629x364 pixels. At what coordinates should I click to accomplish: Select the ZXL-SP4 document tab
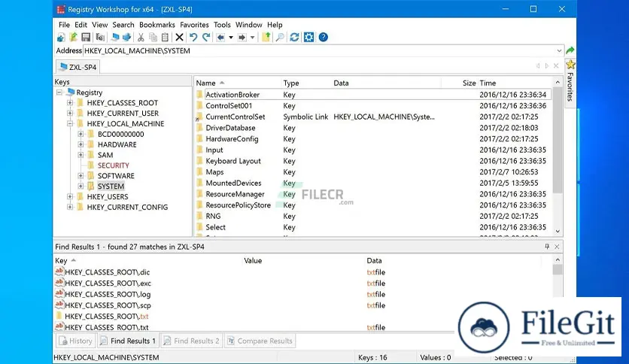coord(77,66)
